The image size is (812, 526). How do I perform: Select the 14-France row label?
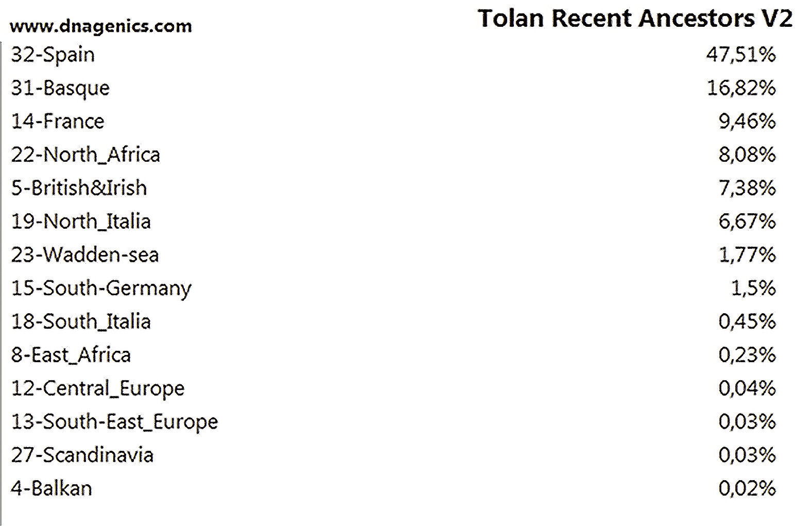pyautogui.click(x=58, y=122)
